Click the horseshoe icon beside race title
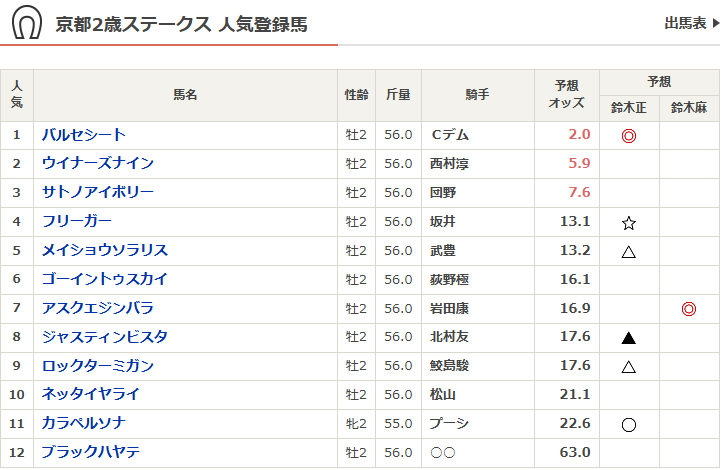 pos(27,24)
